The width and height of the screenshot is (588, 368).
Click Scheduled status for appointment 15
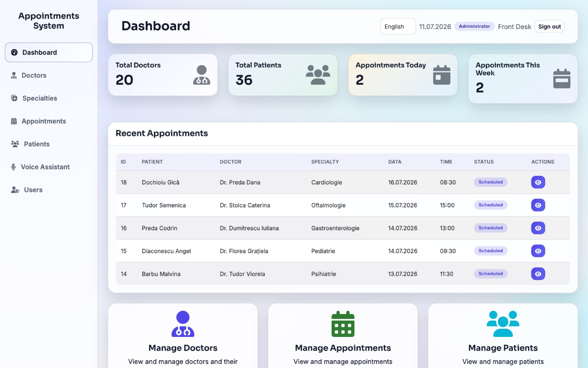491,251
